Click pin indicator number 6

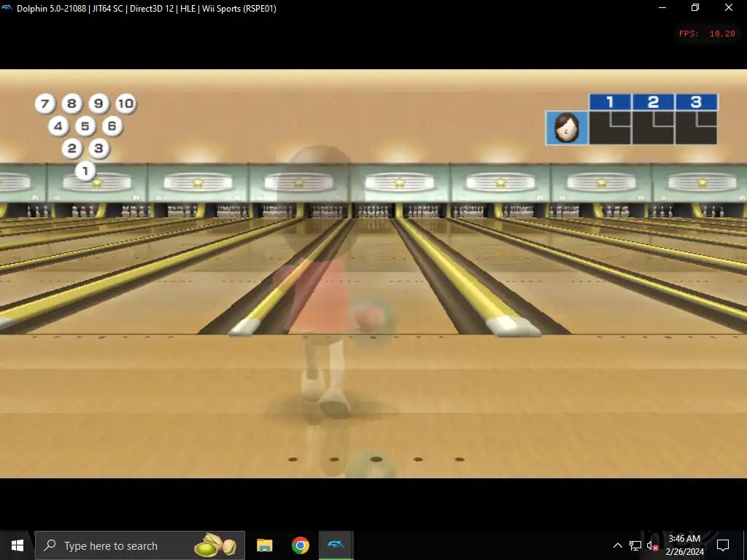tap(112, 125)
